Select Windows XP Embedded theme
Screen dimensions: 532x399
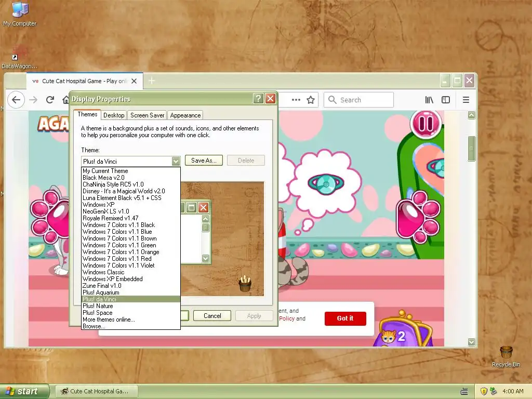131,279
